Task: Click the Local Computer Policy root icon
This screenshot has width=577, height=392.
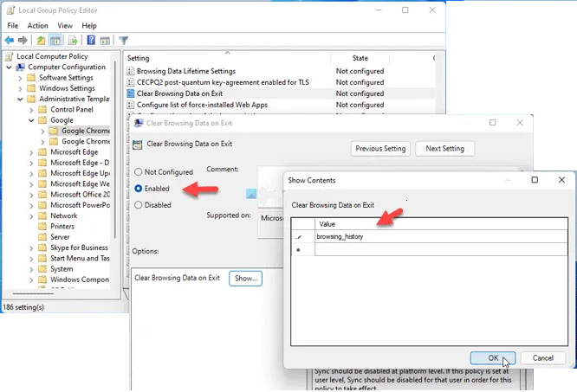Action: pyautogui.click(x=10, y=56)
